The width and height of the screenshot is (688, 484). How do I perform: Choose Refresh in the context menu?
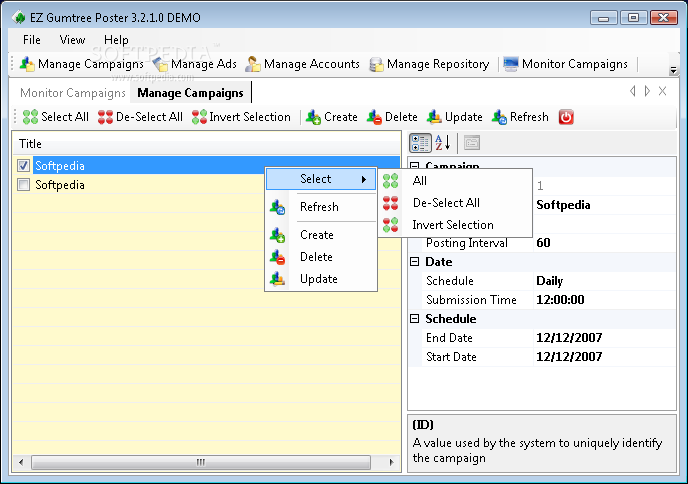[321, 207]
